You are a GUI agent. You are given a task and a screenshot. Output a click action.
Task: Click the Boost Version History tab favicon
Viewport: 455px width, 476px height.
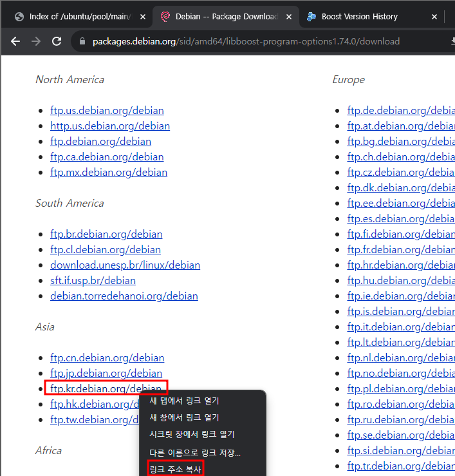312,17
